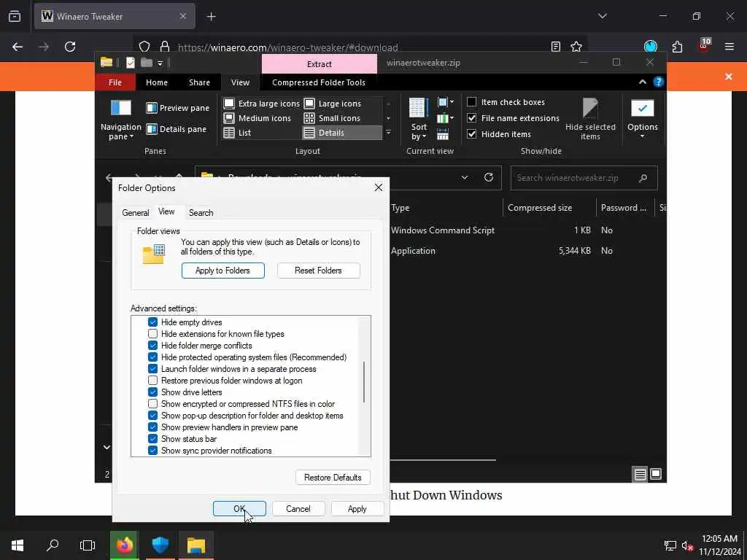List all Firefox tabs chevron
Screen dimensions: 747x560
coord(602,16)
